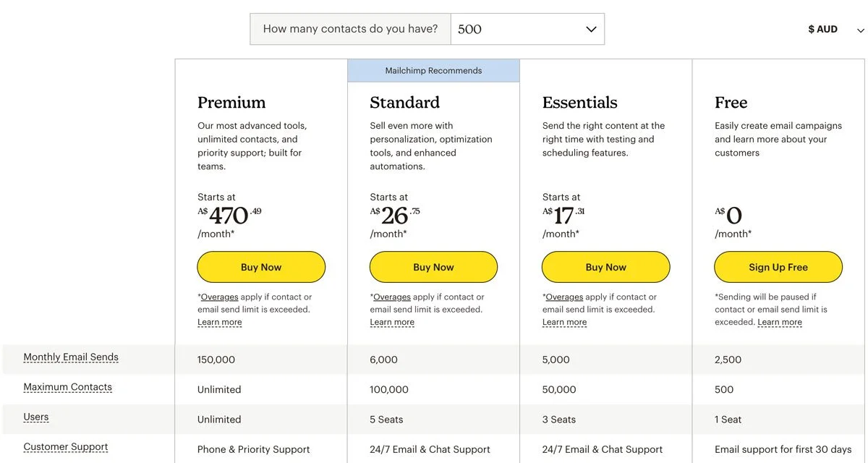The width and height of the screenshot is (868, 463).
Task: Open Overages link under Premium plan
Action: (x=219, y=297)
